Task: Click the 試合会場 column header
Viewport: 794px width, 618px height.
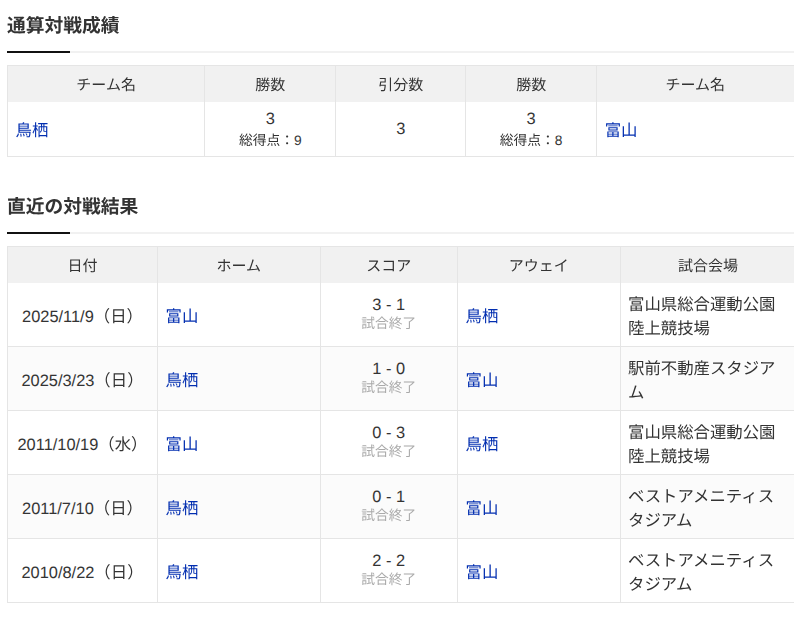Action: pyautogui.click(x=707, y=265)
